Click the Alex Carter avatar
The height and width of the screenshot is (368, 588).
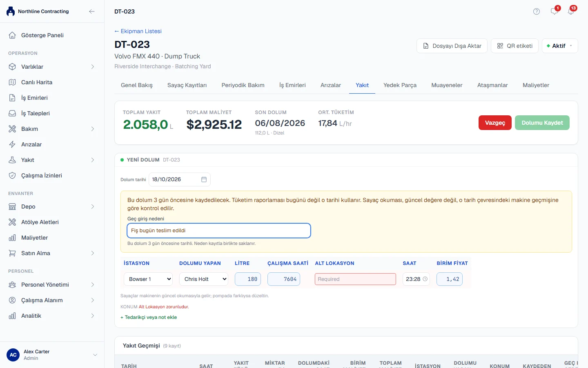pyautogui.click(x=13, y=355)
